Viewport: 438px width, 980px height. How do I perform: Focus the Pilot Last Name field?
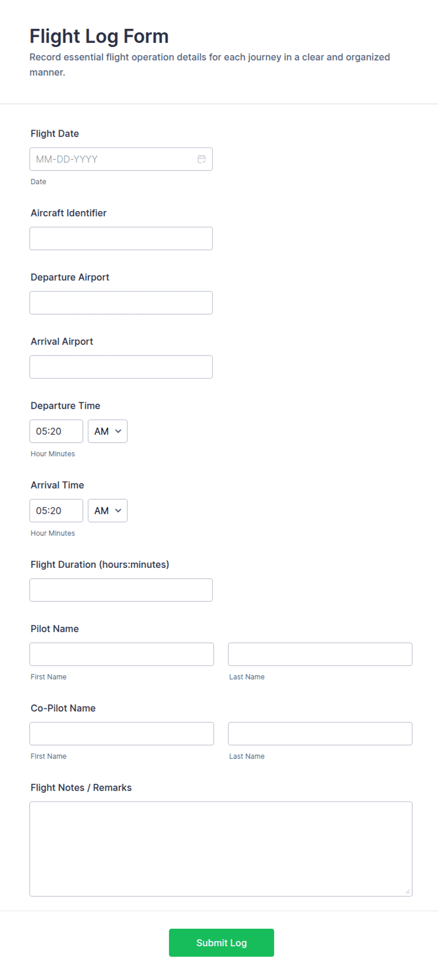320,654
